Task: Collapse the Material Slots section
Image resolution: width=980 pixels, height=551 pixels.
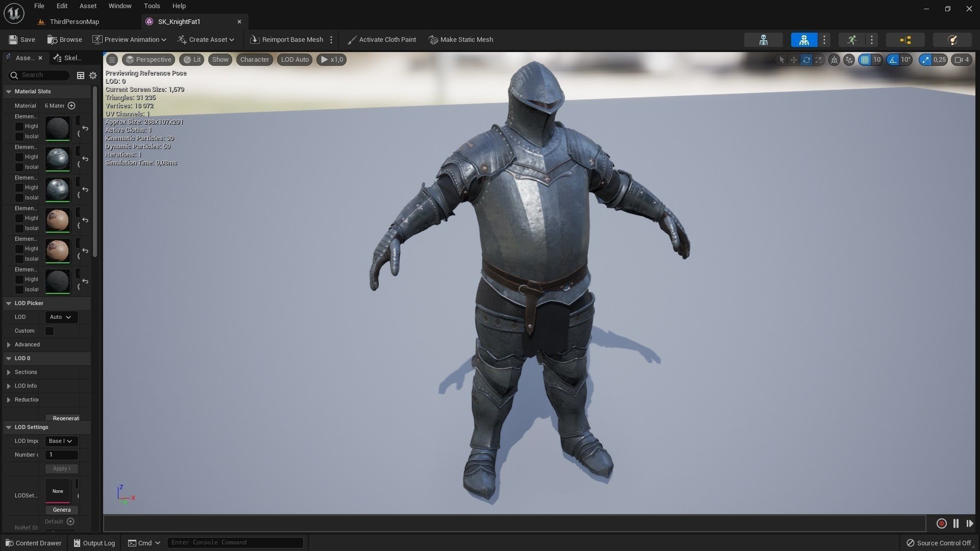Action: (9, 91)
